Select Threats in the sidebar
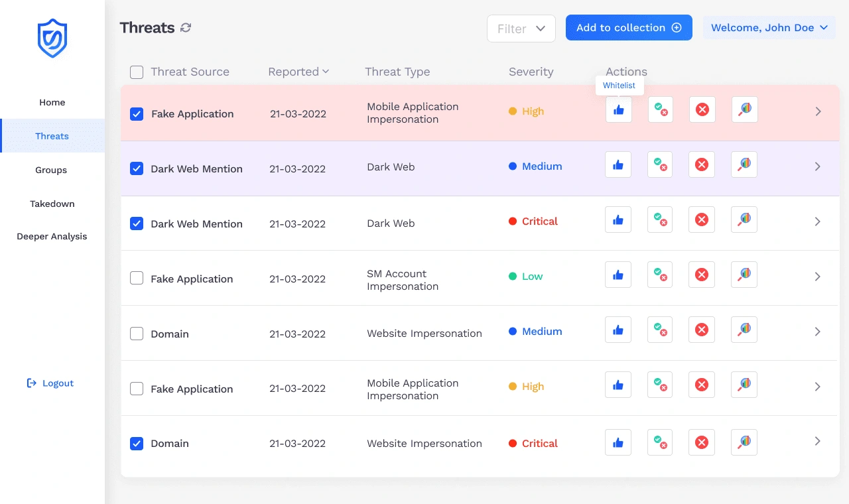The height and width of the screenshot is (504, 849). [52, 136]
